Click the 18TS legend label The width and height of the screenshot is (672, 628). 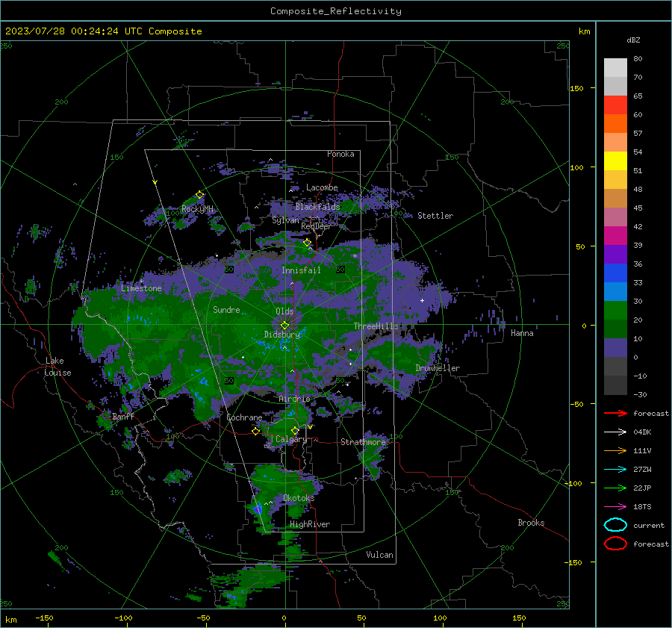coord(642,507)
